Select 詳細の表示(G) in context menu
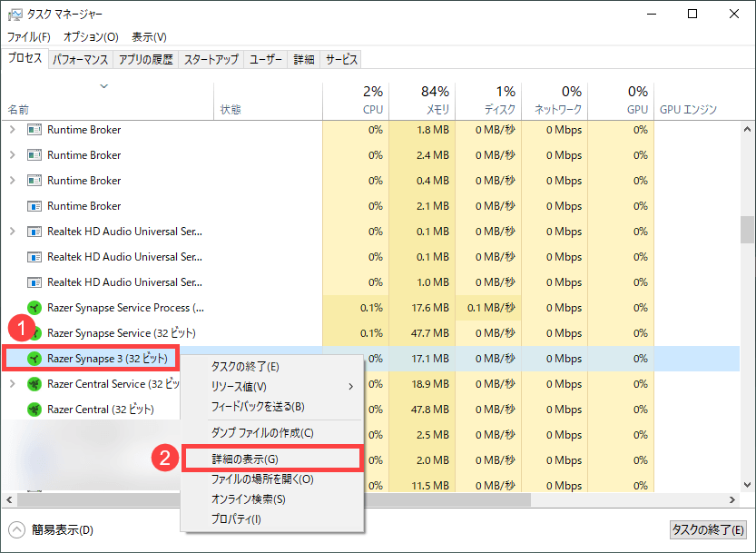 pos(272,459)
